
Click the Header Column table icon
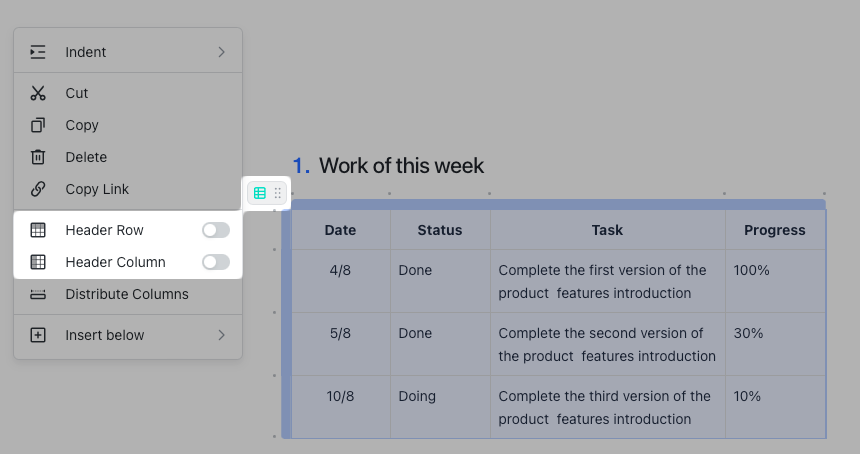click(38, 262)
